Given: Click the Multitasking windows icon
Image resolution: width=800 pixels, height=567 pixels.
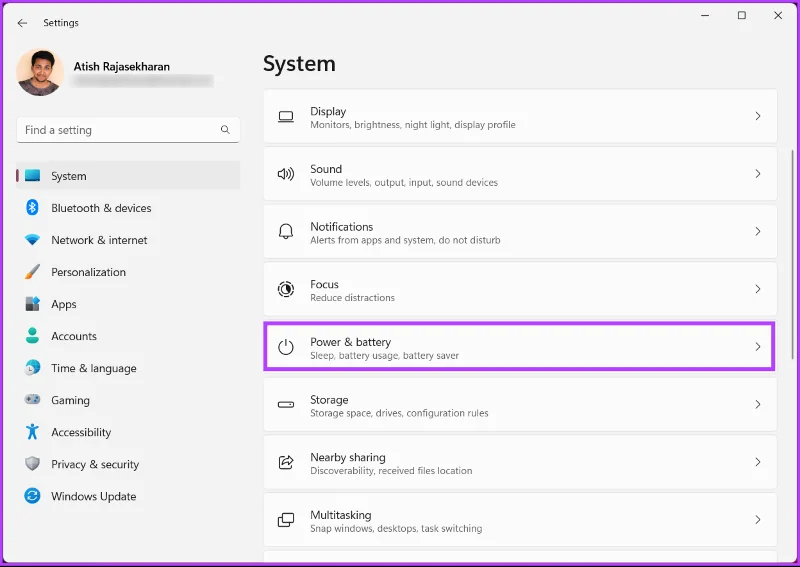Looking at the screenshot, I should click(286, 520).
